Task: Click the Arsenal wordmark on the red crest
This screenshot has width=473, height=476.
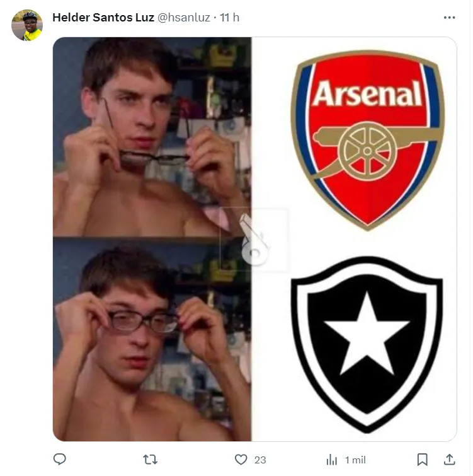Action: 367,95
